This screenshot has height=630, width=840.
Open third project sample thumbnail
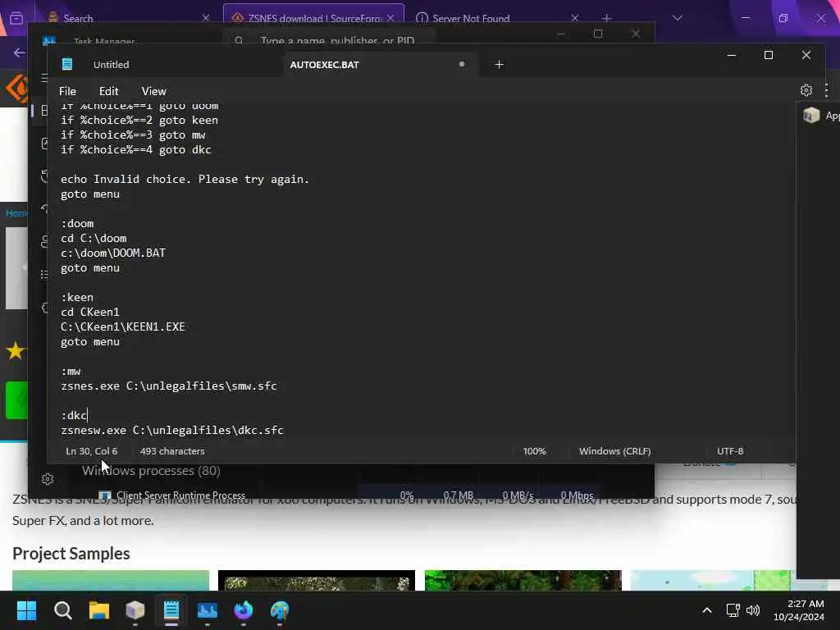pos(523,580)
